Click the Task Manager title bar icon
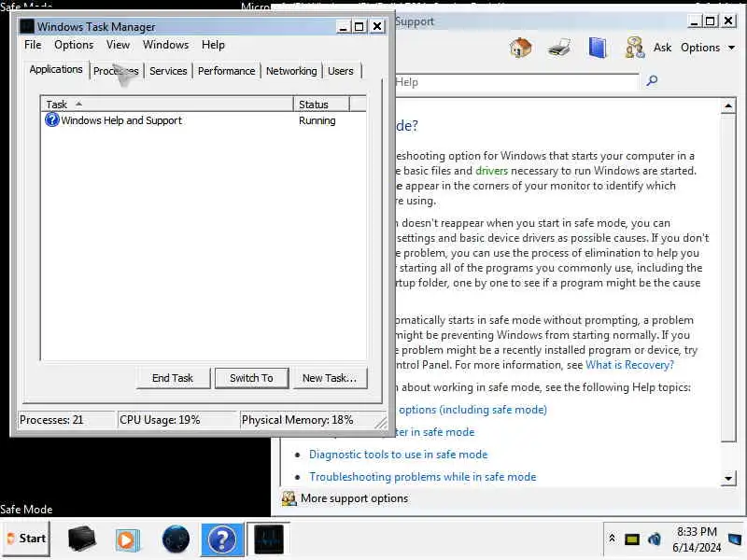 pyautogui.click(x=27, y=27)
